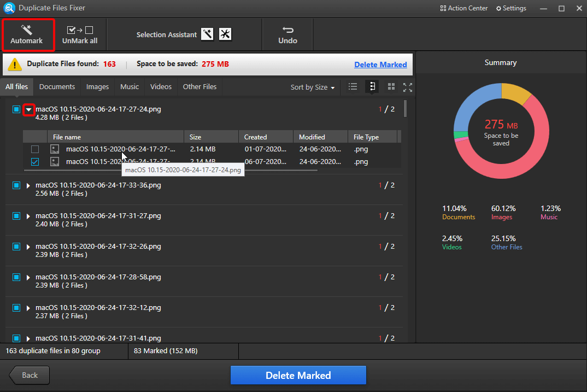Click the Undo button
587x392 pixels.
(287, 34)
